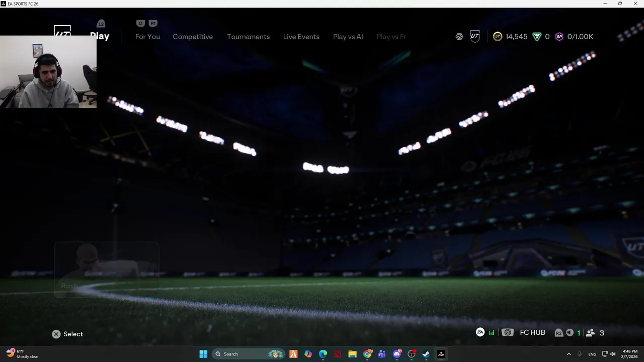644x362 pixels.
Task: Click the FC HUB touchpad icon
Action: point(508,332)
